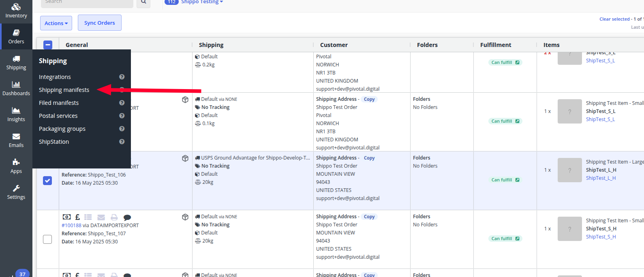Open the Actions dropdown
Image resolution: width=644 pixels, height=277 pixels.
point(56,23)
